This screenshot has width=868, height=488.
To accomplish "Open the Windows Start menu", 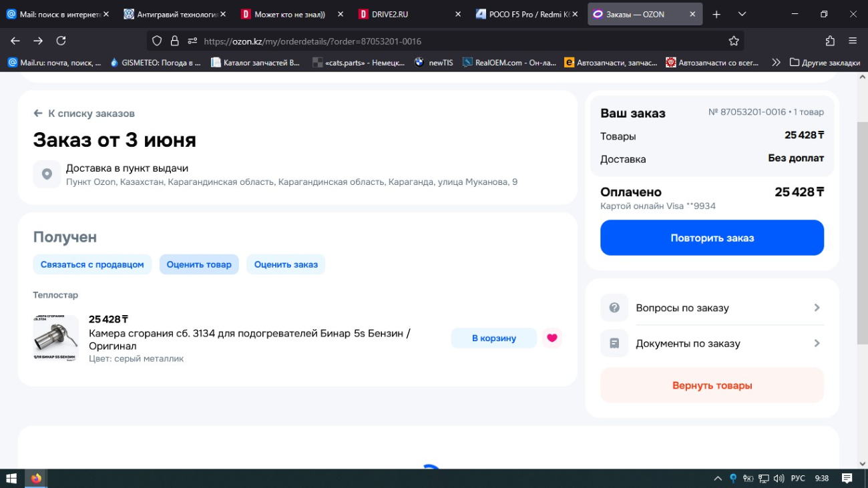I will (11, 479).
